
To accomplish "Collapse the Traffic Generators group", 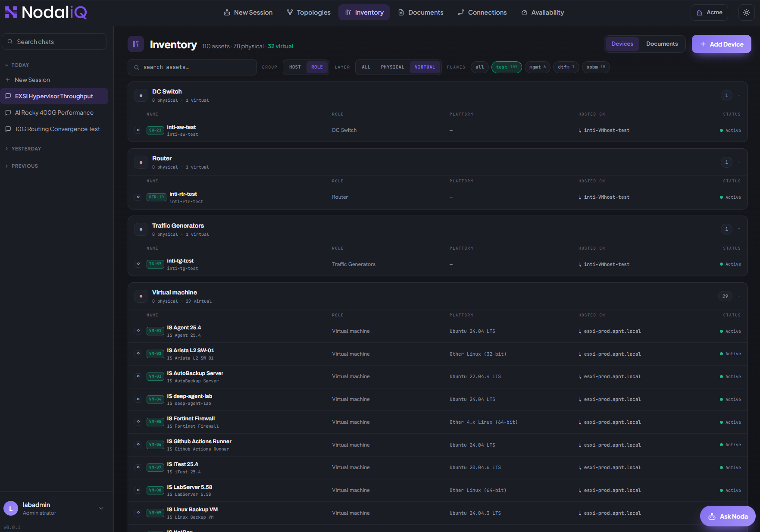I will 739,229.
